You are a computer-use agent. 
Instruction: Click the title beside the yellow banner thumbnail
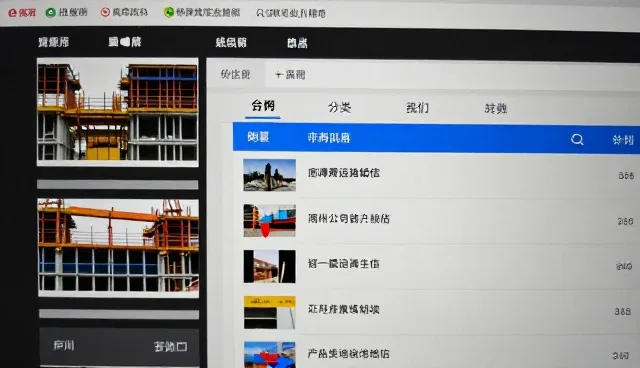(x=344, y=310)
